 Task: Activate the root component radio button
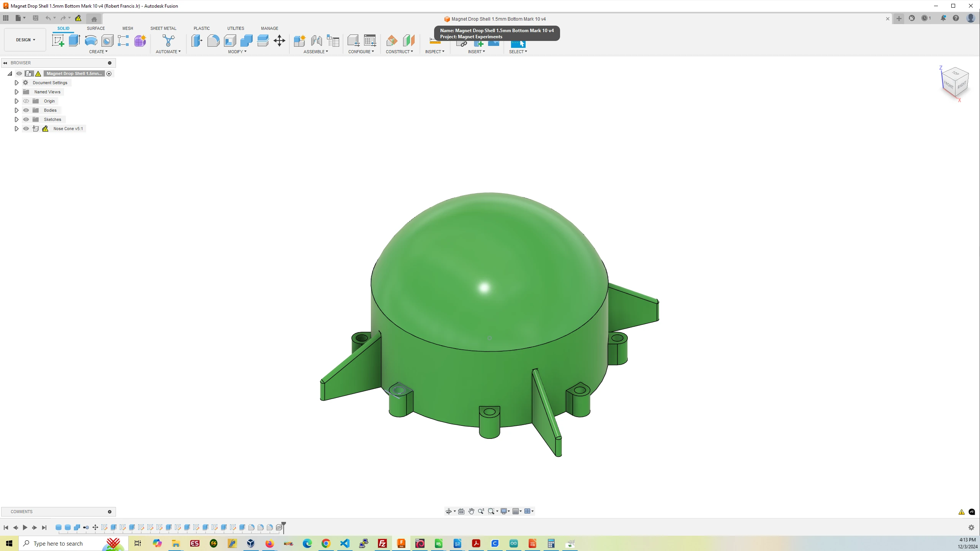(x=109, y=73)
